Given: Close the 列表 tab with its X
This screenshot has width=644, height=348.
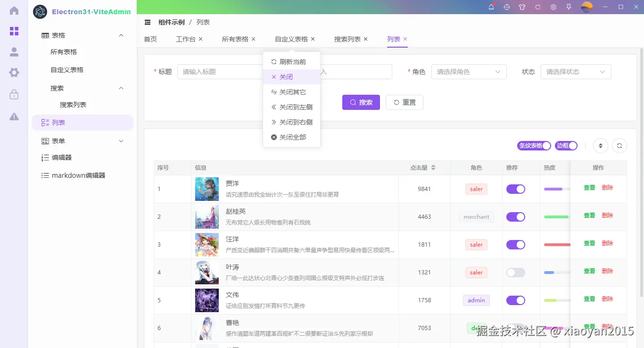Looking at the screenshot, I should (405, 39).
